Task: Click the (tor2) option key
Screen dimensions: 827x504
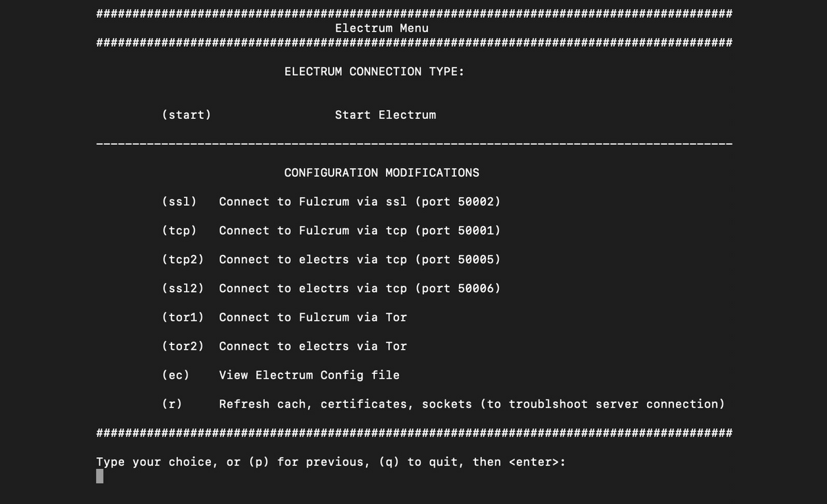Action: tap(183, 346)
